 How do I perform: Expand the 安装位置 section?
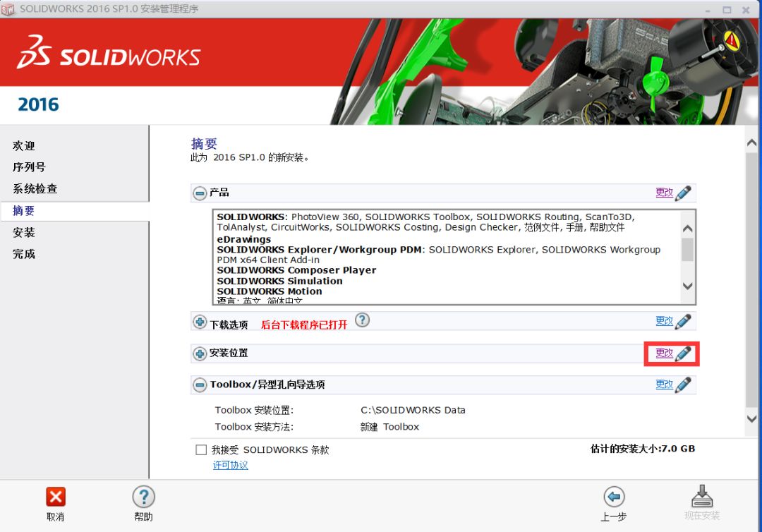point(200,353)
